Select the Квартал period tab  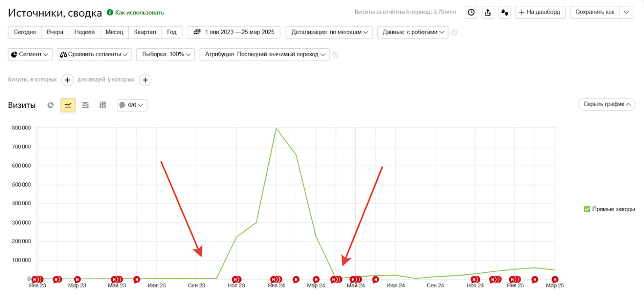coord(145,32)
